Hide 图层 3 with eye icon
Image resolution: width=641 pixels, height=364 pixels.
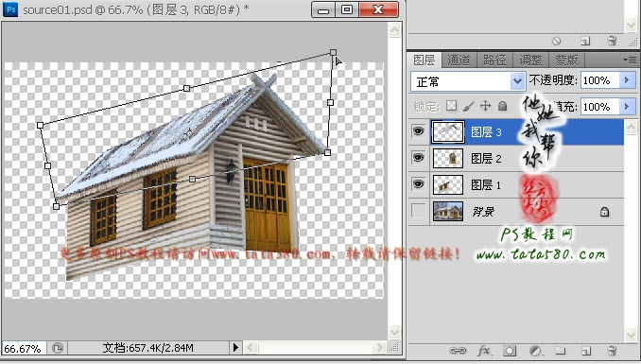pyautogui.click(x=418, y=131)
